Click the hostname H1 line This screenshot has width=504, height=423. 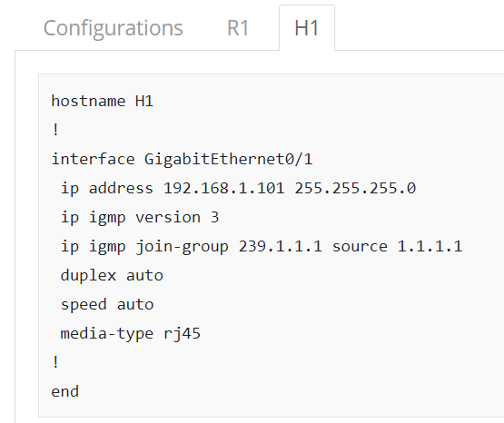click(103, 101)
